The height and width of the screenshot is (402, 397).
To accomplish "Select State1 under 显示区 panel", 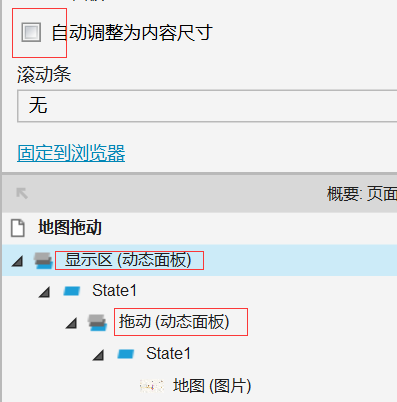I will point(115,290).
